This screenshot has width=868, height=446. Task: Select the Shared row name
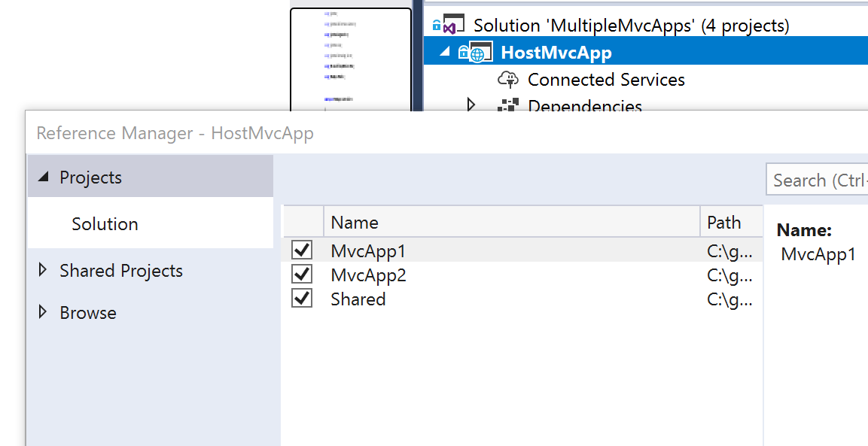point(358,299)
